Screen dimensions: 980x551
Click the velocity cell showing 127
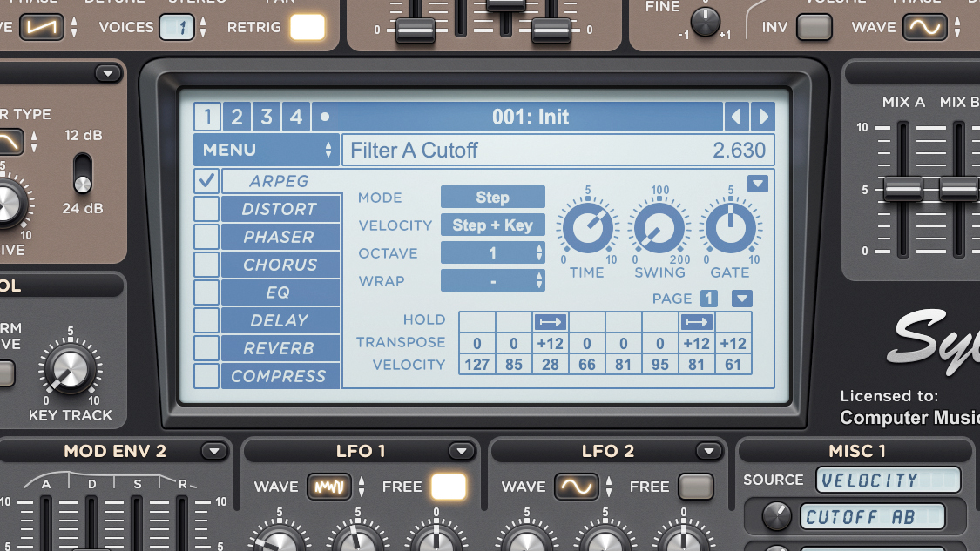[x=476, y=364]
